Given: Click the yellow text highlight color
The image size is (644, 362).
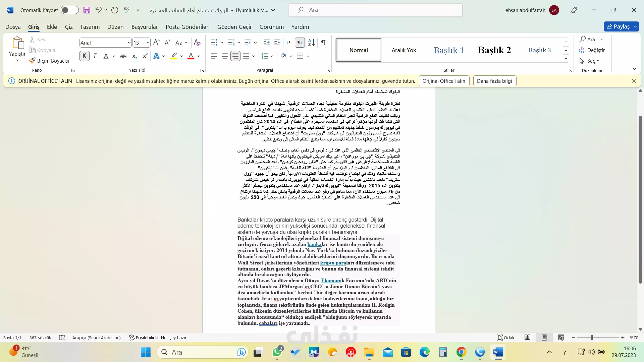Looking at the screenshot, I should click(174, 56).
